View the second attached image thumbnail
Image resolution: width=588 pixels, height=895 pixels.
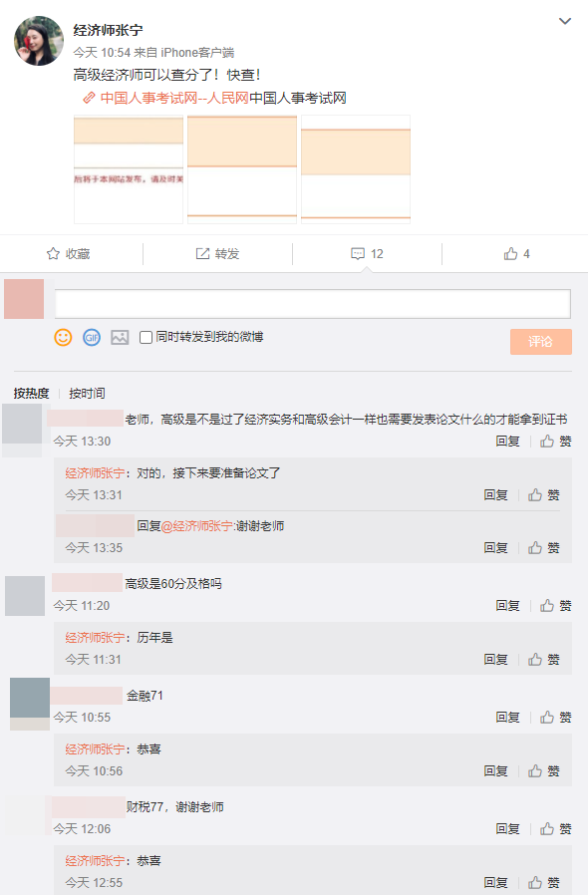242,169
